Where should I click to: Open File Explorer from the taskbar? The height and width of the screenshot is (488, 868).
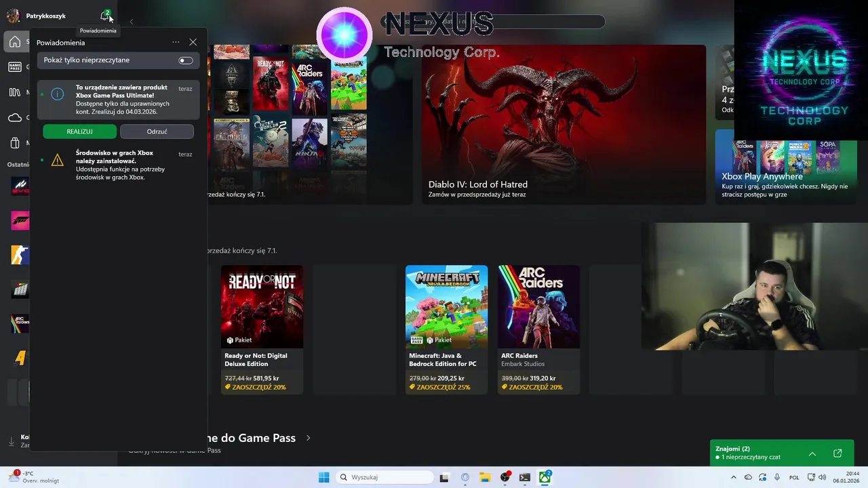485,477
